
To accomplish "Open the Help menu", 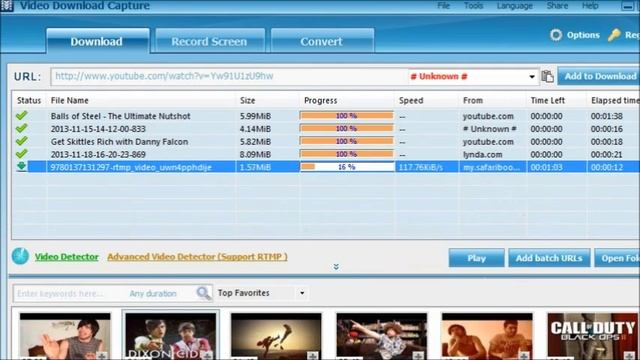I will pos(590,6).
